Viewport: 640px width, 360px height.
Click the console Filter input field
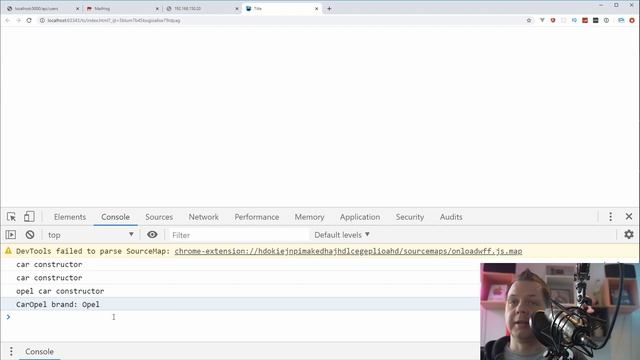pyautogui.click(x=239, y=235)
